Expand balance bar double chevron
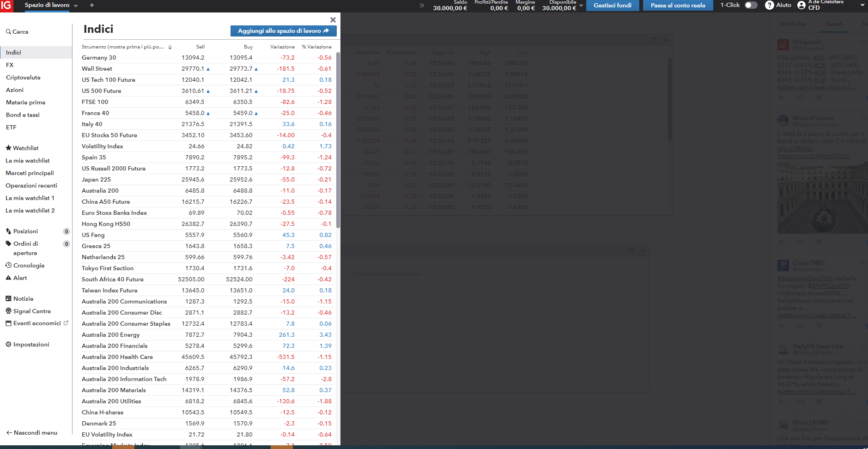 point(422,6)
